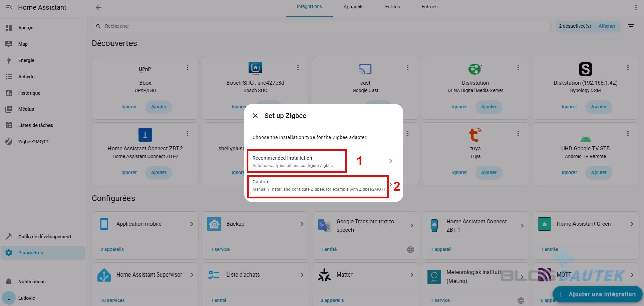Collapse the sidebar with hamburger icon
Image resolution: width=644 pixels, height=306 pixels.
point(9,7)
